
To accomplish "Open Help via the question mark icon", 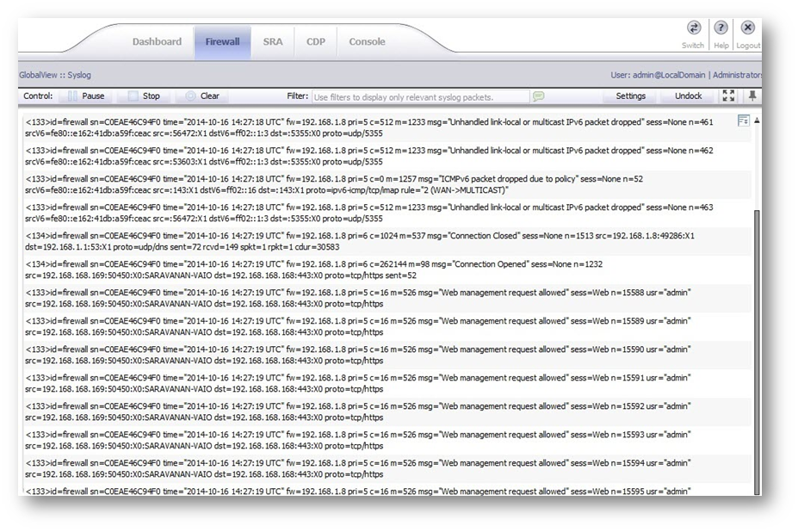I will pos(721,28).
